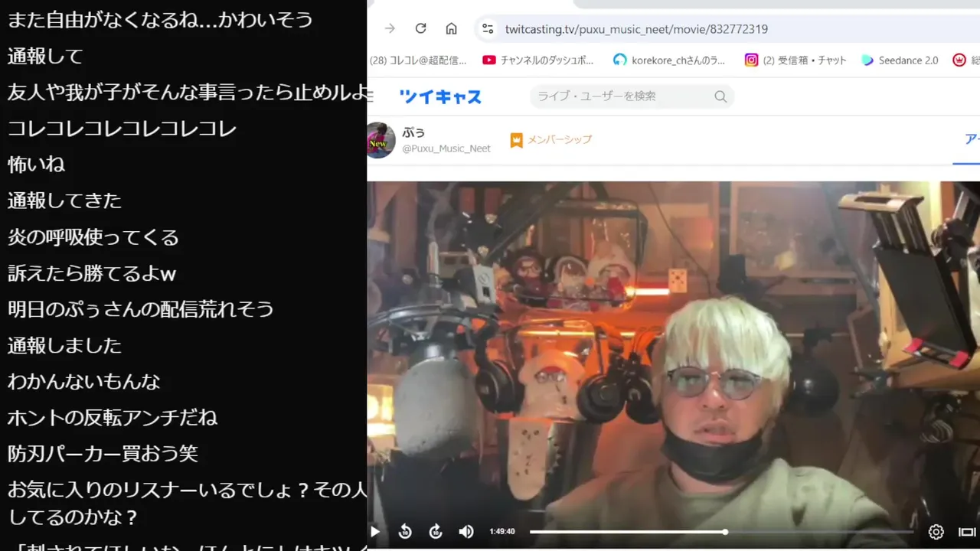Open site information icon in address bar
Viewport: 980px width, 551px height.
coord(487,29)
